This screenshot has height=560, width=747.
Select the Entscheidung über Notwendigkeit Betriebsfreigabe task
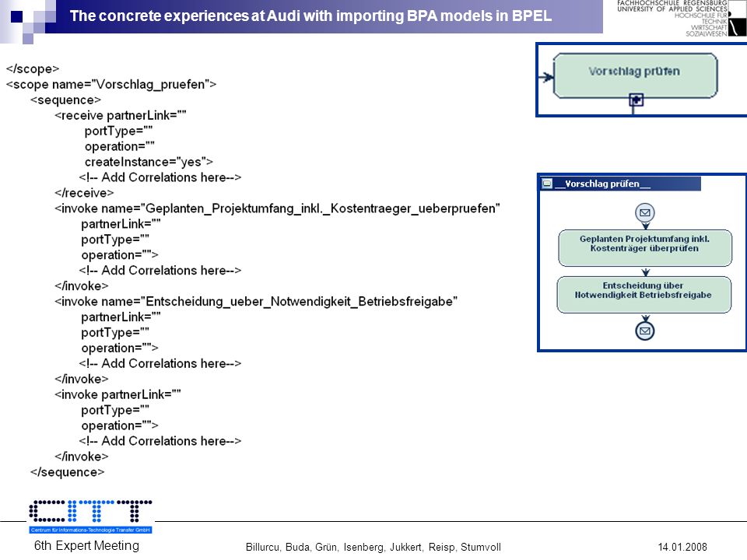644,294
